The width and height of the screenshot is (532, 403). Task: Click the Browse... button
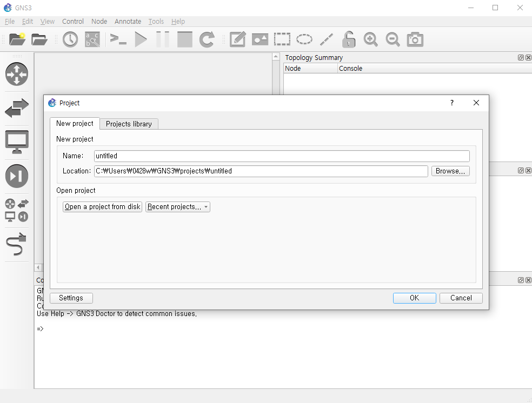point(450,171)
